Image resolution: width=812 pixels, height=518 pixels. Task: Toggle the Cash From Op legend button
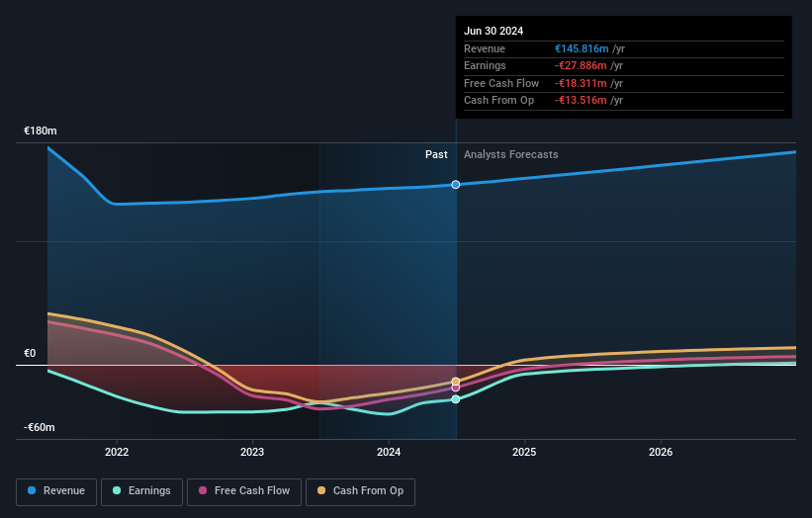(360, 491)
